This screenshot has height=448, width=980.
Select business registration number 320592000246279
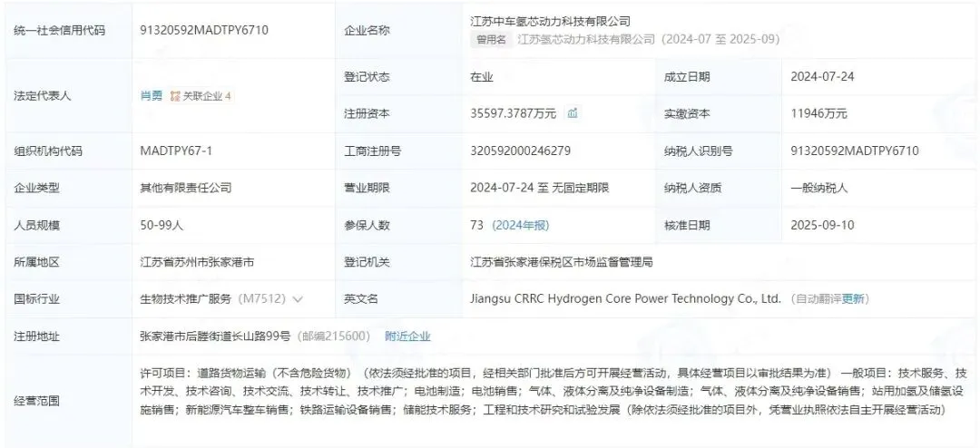pos(520,151)
